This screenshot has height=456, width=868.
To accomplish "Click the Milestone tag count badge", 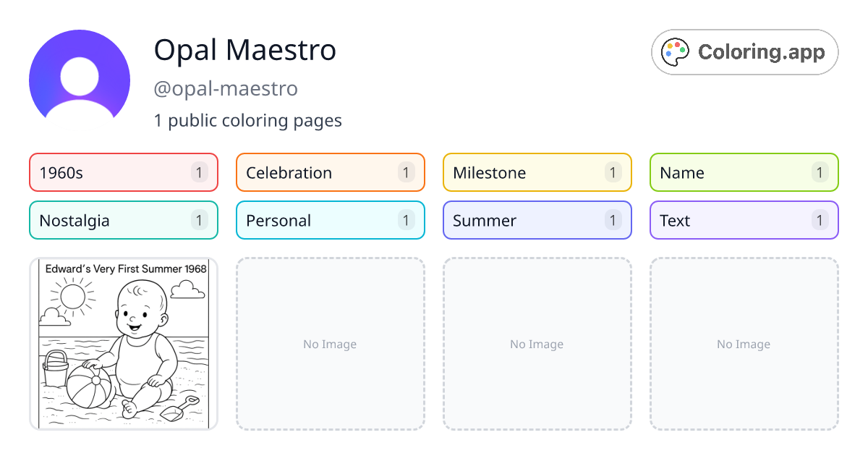I will pos(612,172).
